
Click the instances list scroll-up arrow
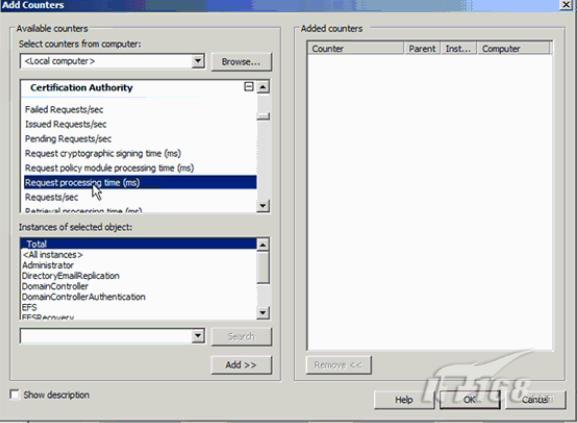263,245
